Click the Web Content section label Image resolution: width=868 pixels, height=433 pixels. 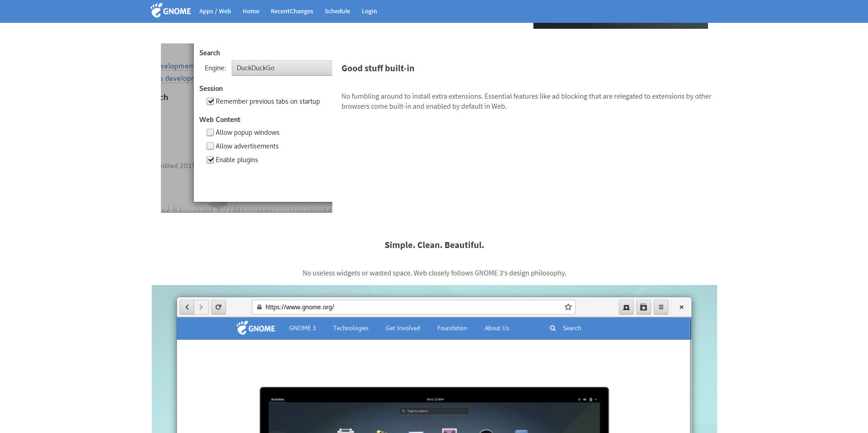point(220,120)
